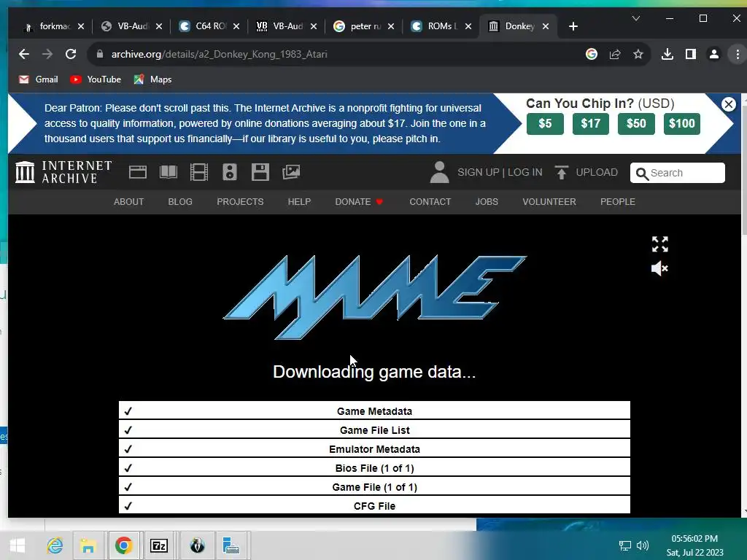This screenshot has width=747, height=560.
Task: Open Chrome side panel icon
Action: 690,54
